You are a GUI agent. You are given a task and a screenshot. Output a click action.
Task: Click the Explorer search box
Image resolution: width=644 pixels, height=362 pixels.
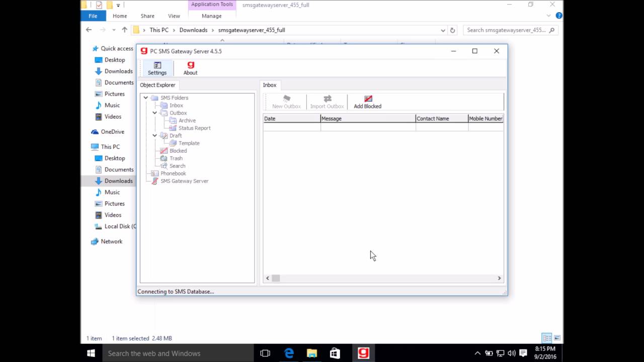510,30
